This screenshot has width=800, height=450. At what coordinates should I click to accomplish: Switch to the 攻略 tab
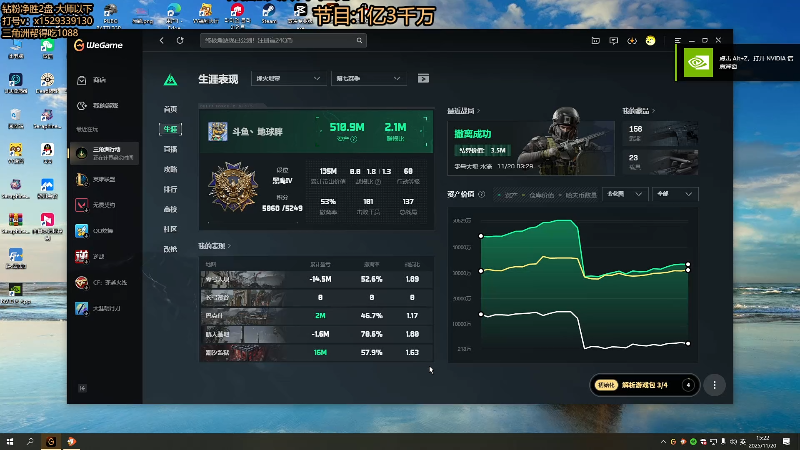170,169
